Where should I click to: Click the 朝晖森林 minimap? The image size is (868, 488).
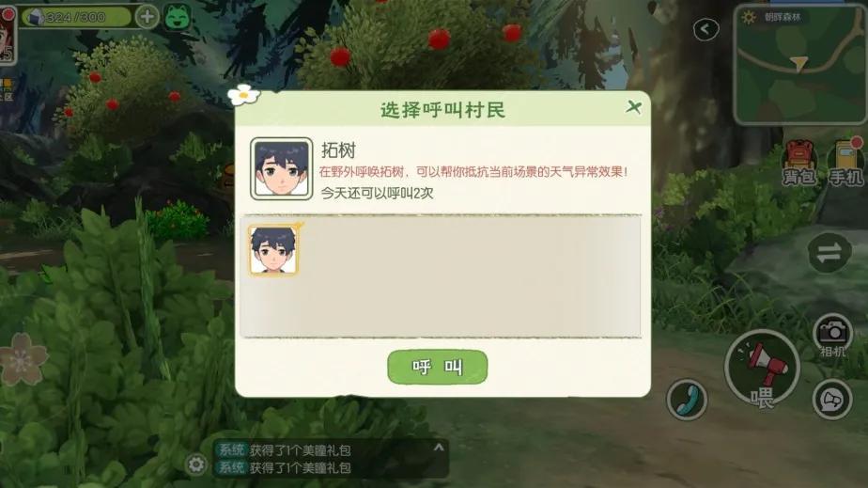pyautogui.click(x=799, y=65)
